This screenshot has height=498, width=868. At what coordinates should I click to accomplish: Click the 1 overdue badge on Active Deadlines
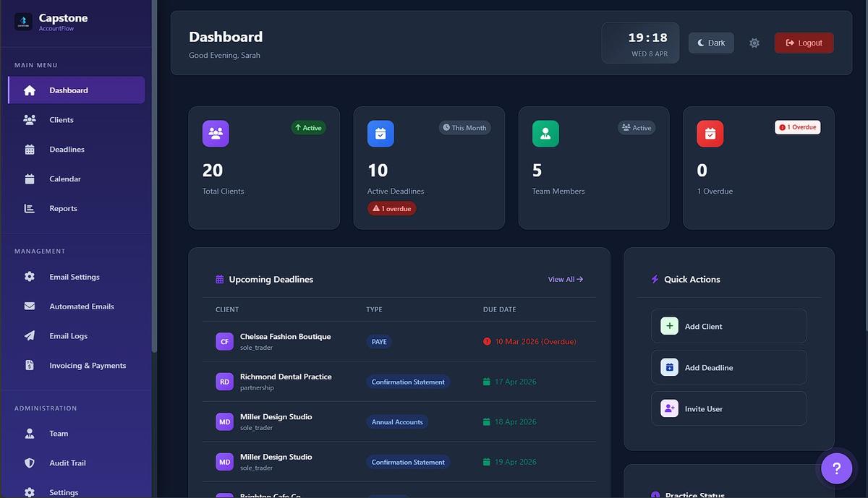click(391, 207)
